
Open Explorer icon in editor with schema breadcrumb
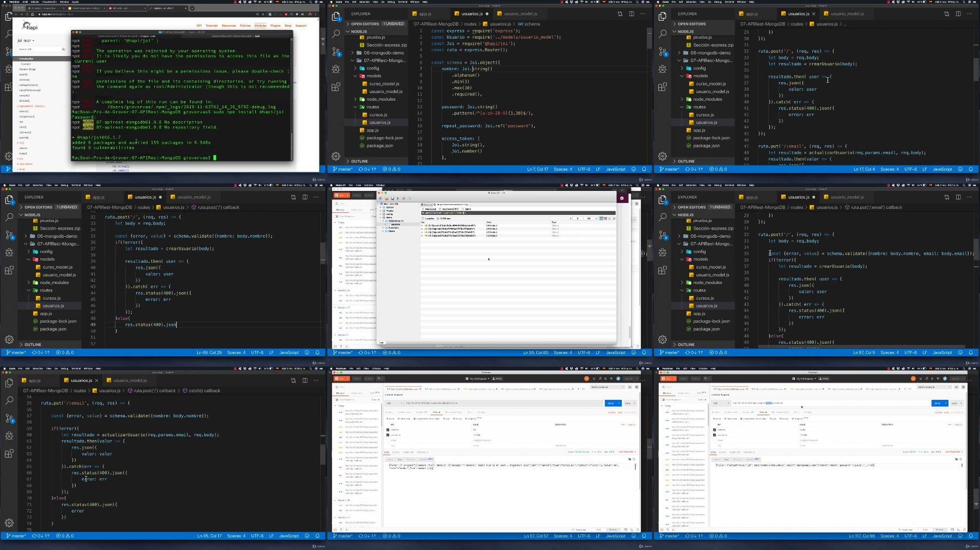(x=335, y=17)
